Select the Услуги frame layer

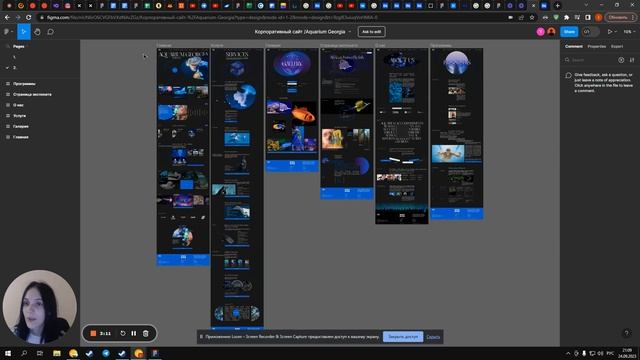19,116
